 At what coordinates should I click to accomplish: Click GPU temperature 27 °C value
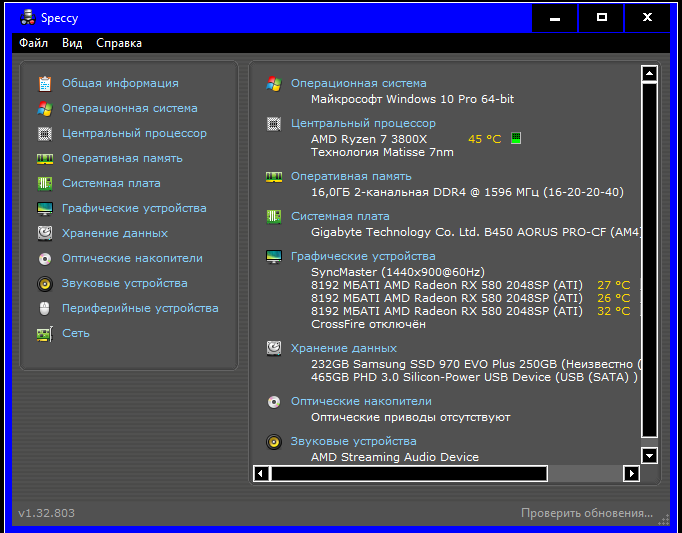coord(614,285)
